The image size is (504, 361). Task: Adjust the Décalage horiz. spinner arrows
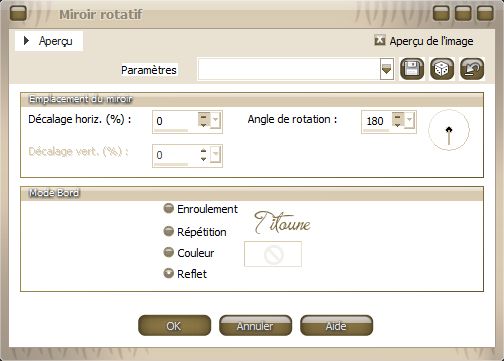204,120
